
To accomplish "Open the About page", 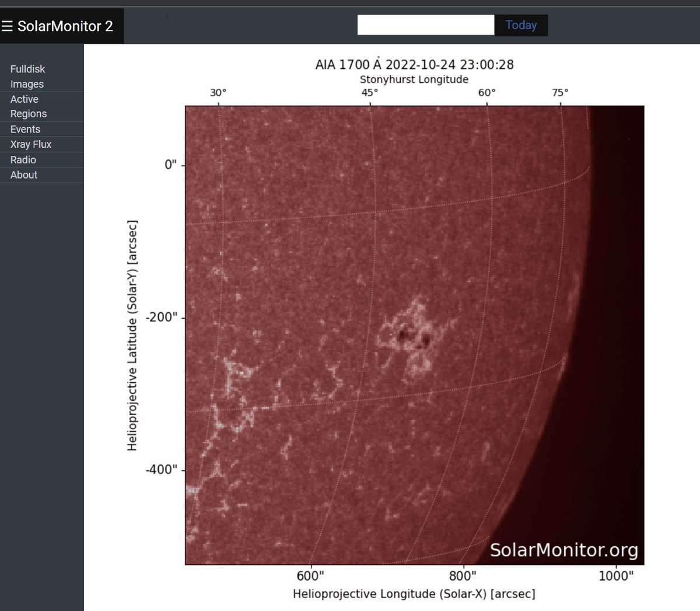I will click(42, 175).
